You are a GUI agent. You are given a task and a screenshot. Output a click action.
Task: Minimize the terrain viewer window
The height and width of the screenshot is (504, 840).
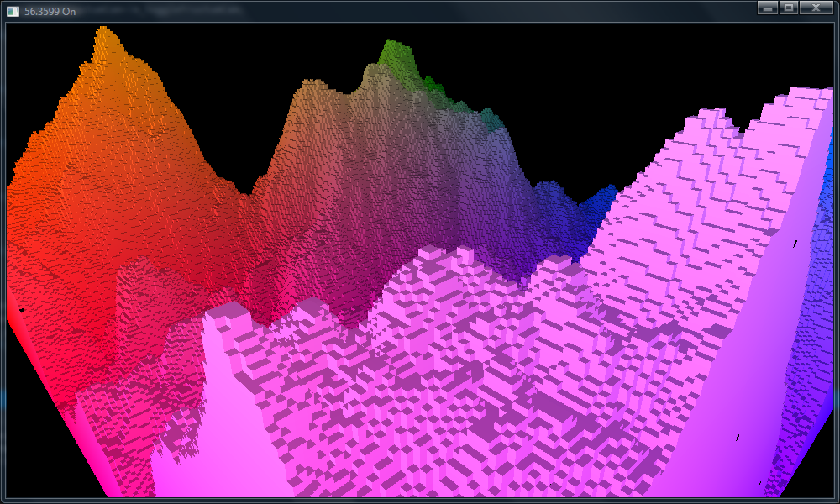pyautogui.click(x=767, y=8)
